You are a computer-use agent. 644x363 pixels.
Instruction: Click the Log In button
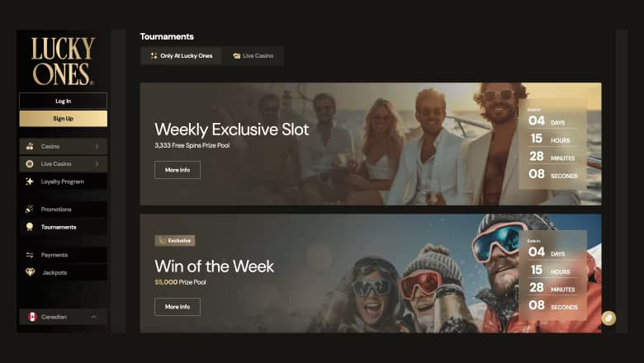tap(64, 101)
